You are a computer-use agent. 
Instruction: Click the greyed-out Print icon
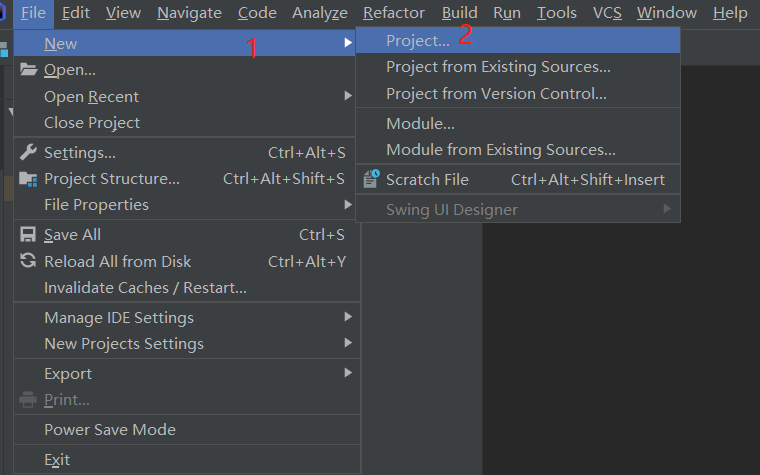tap(28, 400)
